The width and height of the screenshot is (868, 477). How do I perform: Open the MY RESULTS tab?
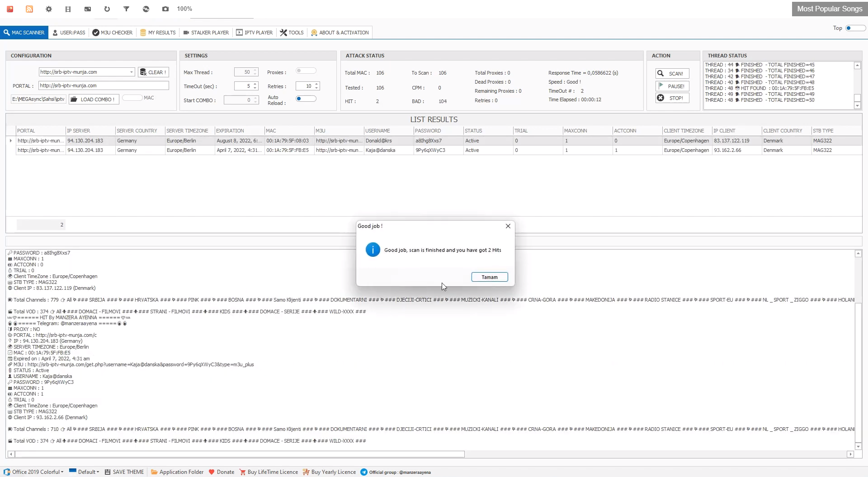tap(157, 33)
